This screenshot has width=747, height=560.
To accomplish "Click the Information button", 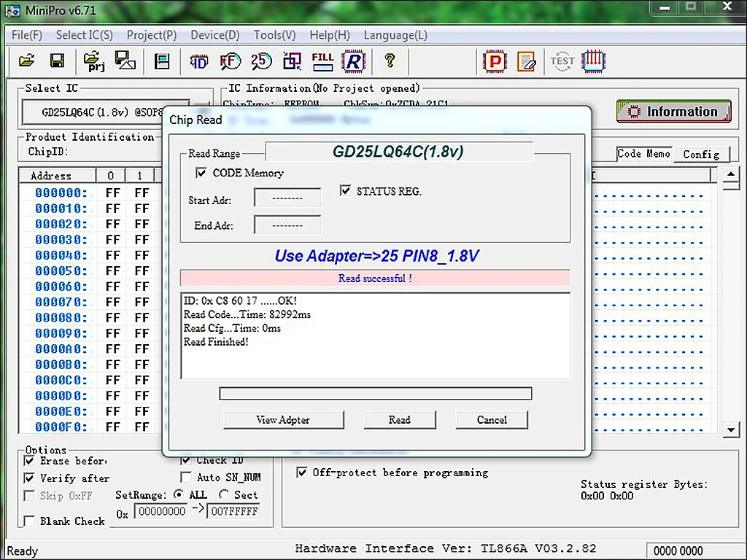I will 673,112.
